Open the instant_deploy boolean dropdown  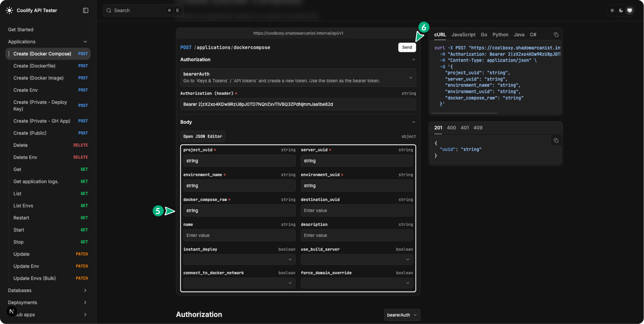pos(239,260)
